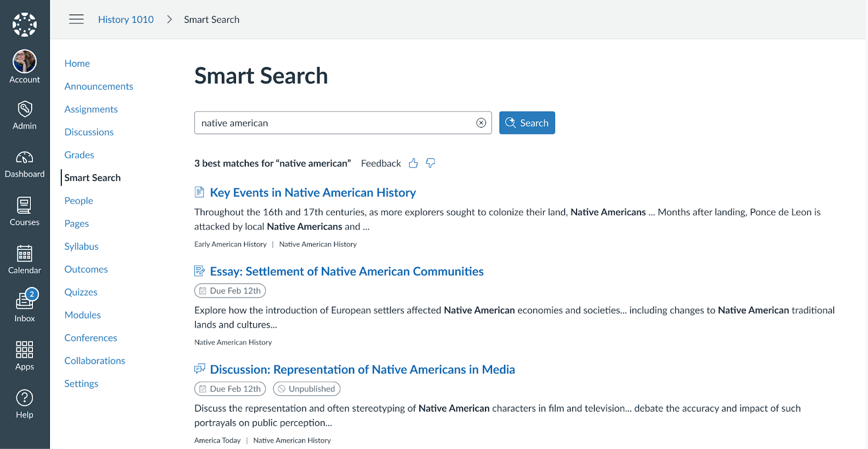The width and height of the screenshot is (868, 449).
Task: Click the page icon beside Key Events result
Action: tap(199, 192)
